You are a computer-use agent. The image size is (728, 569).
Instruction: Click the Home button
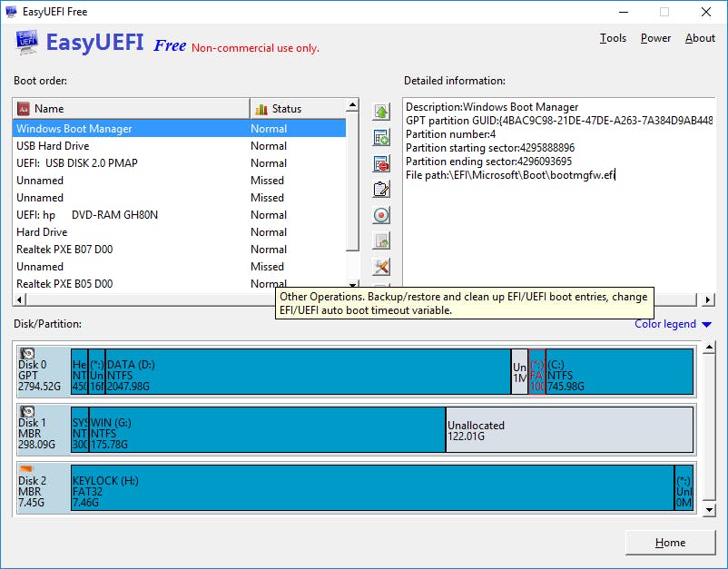[x=670, y=543]
